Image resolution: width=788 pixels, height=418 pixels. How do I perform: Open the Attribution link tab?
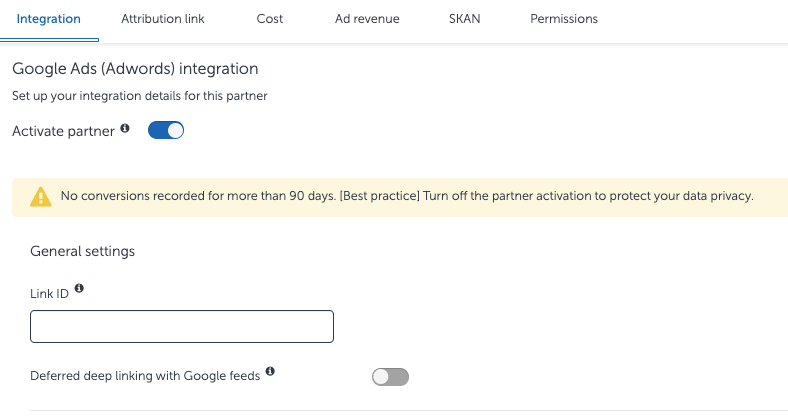(163, 19)
